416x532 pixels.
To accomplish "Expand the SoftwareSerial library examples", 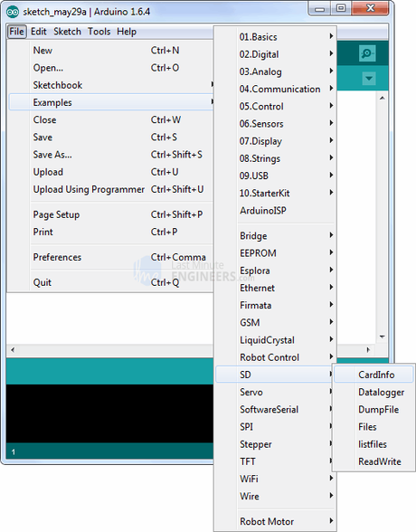I will tap(275, 409).
